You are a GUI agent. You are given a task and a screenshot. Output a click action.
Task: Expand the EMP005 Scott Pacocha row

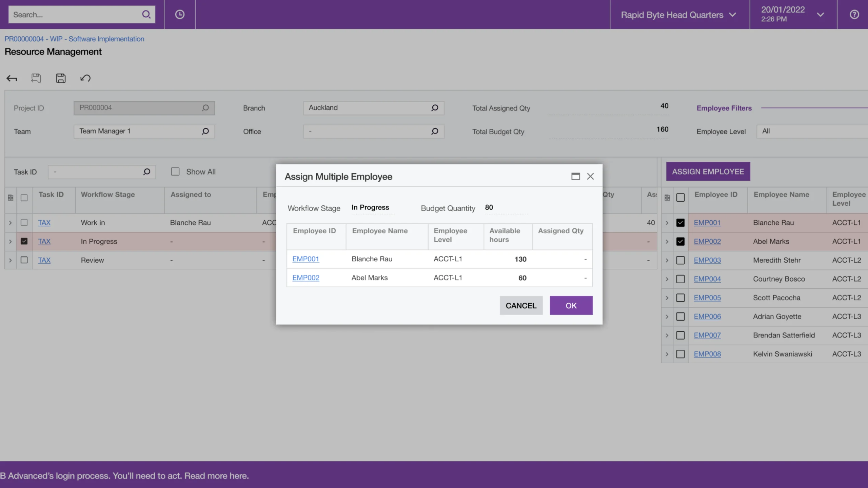667,298
